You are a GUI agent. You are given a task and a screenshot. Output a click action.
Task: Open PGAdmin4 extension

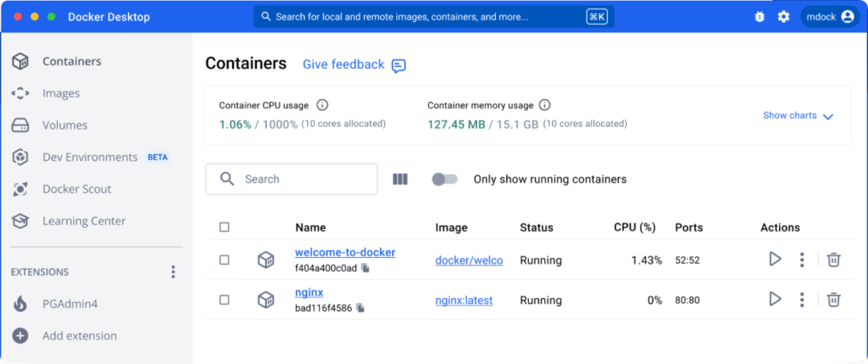point(70,304)
